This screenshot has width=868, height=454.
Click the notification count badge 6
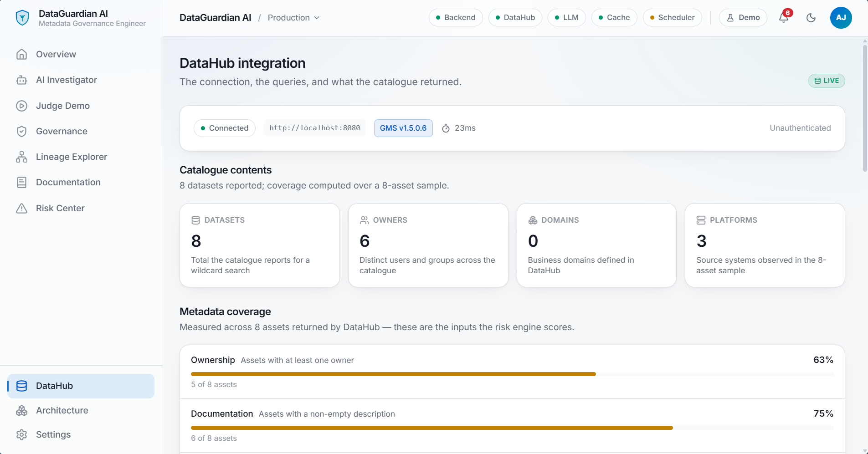pos(787,13)
